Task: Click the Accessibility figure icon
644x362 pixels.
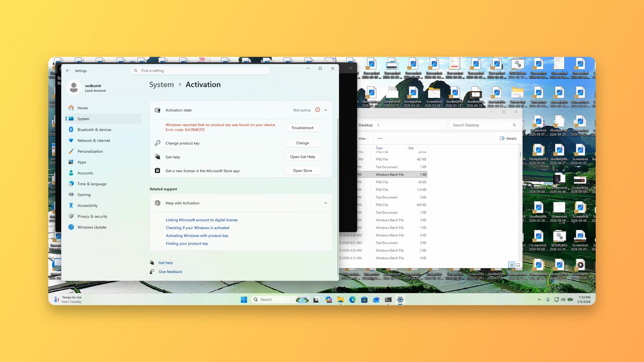Action: pos(71,205)
